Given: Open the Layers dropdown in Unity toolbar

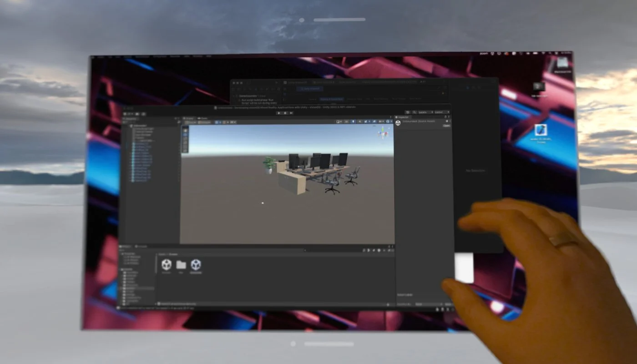Looking at the screenshot, I should (x=425, y=112).
